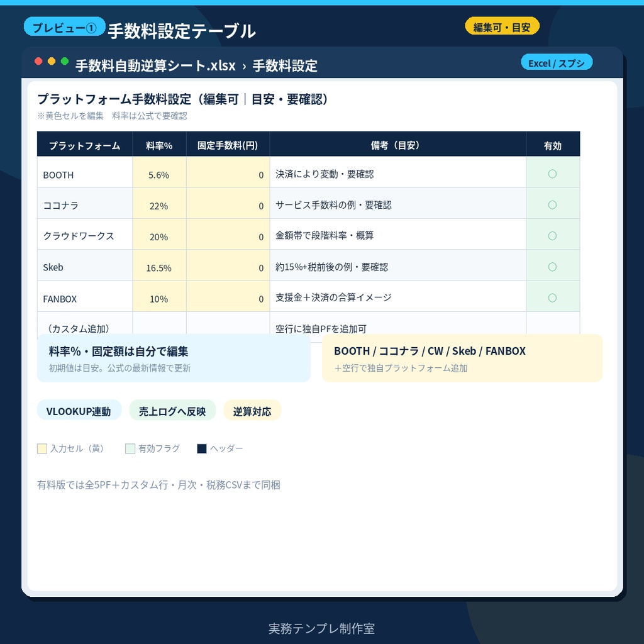Click the note 決済により変動・要確認

(x=325, y=174)
